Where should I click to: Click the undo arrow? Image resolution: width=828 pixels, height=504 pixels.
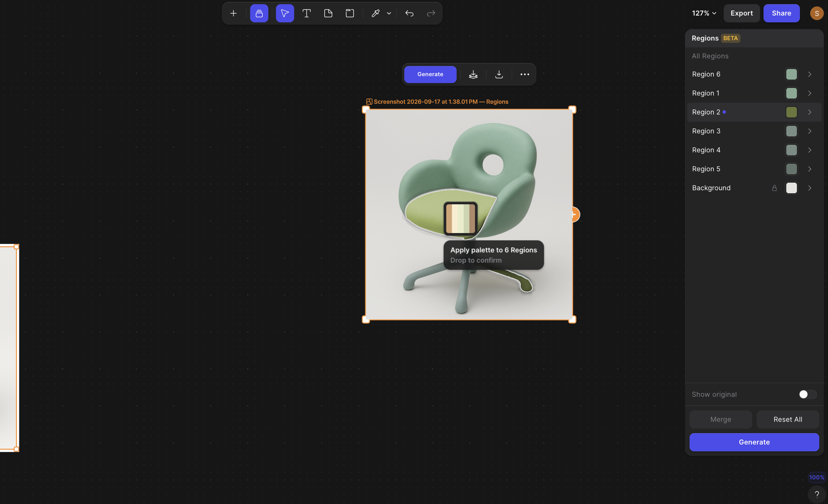tap(409, 13)
